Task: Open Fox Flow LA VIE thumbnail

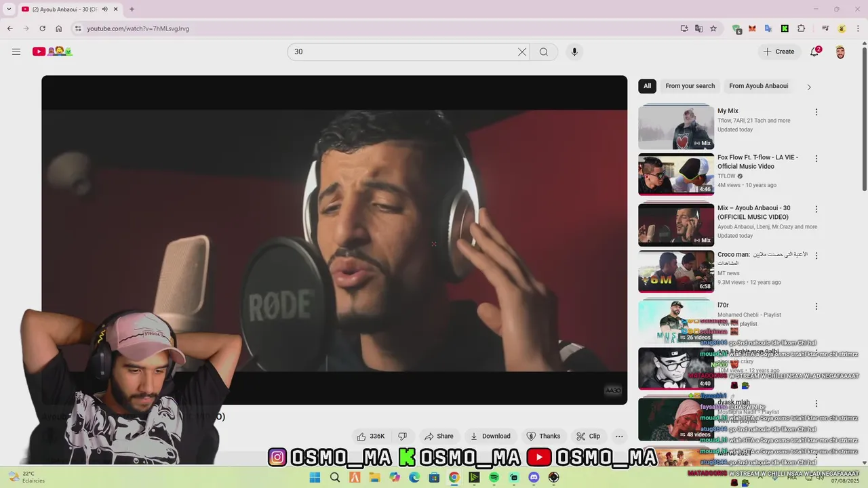Action: [x=676, y=174]
